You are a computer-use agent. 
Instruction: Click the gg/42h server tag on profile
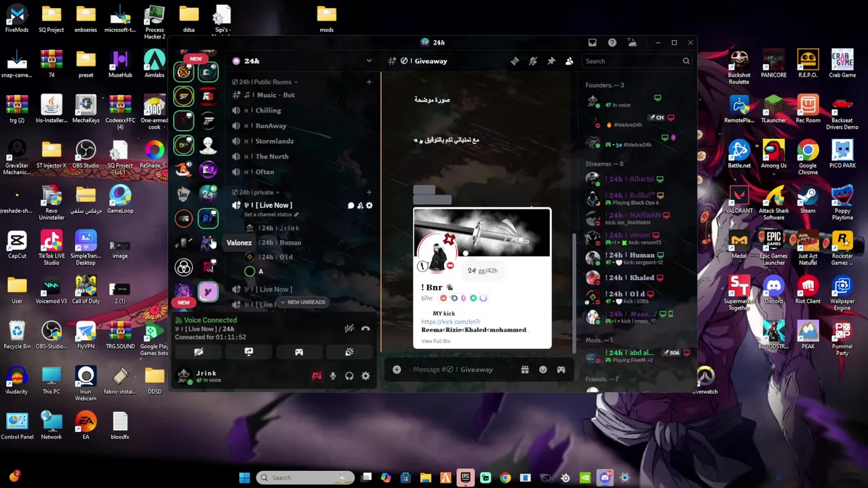482,270
